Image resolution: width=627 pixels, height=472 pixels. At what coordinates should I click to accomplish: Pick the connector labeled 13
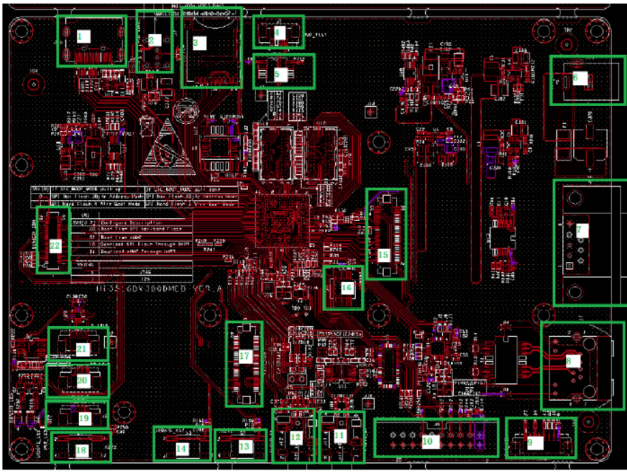click(243, 445)
